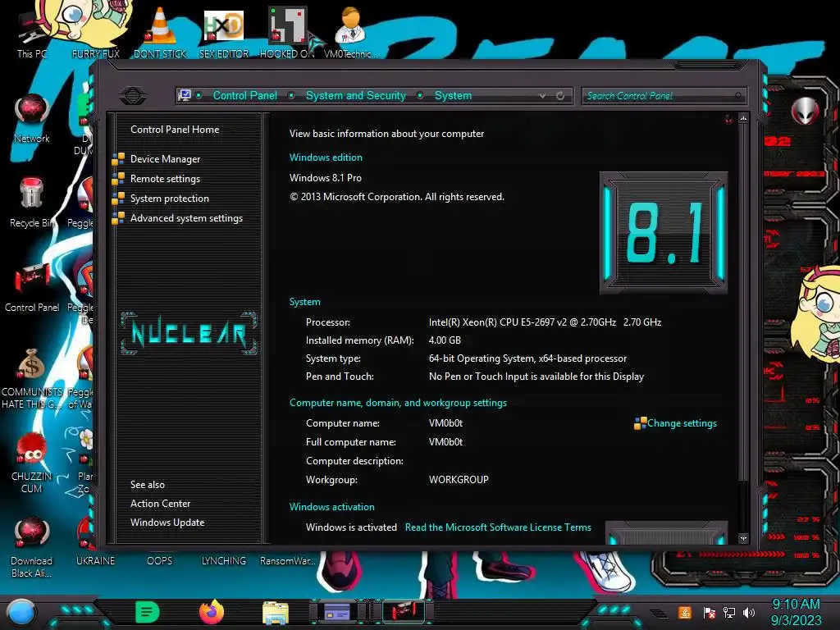The width and height of the screenshot is (840, 630).
Task: Open the VM0Technic desktop shortcut
Action: pos(350,32)
